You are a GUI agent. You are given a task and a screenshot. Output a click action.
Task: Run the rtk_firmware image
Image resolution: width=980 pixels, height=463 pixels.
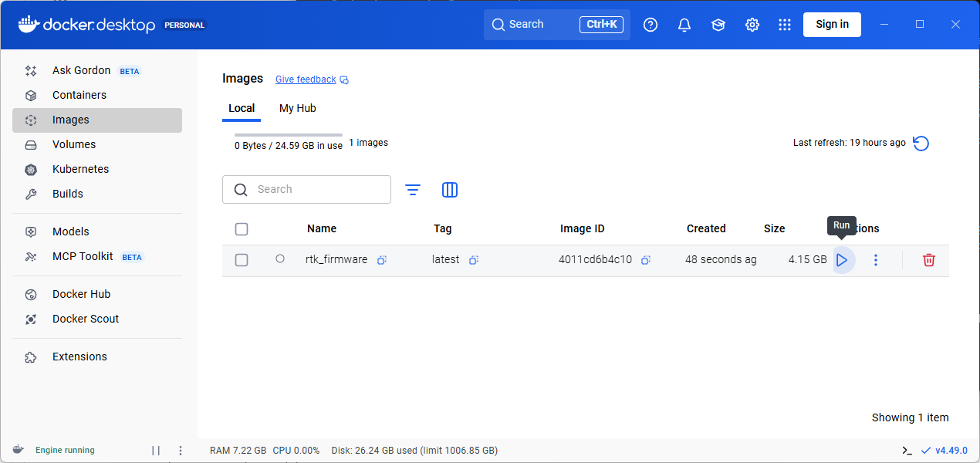coord(842,260)
